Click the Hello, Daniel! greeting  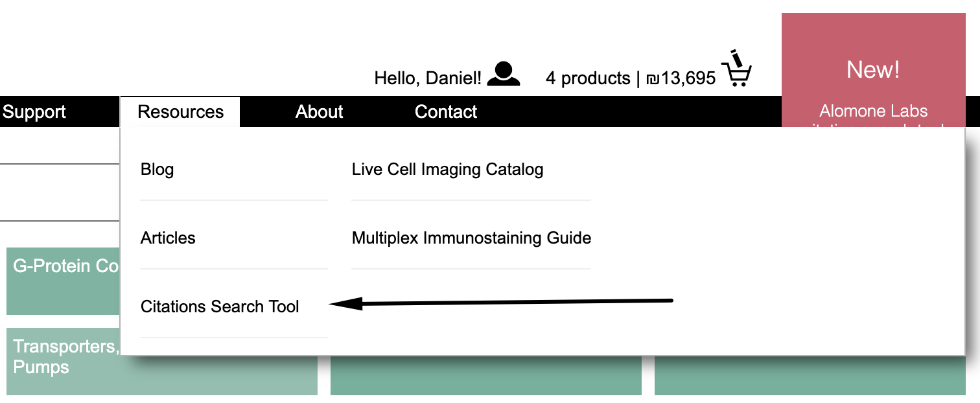(428, 78)
